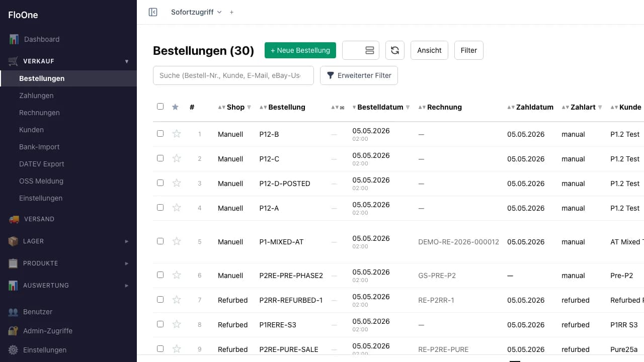Expand the AUSWERTUNG section arrow
Screen dimensions: 644x362
pyautogui.click(x=127, y=286)
